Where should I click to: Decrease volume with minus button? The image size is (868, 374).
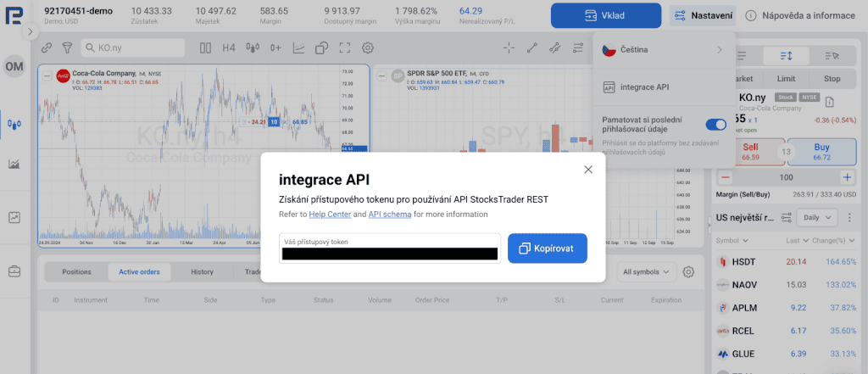pyautogui.click(x=726, y=178)
